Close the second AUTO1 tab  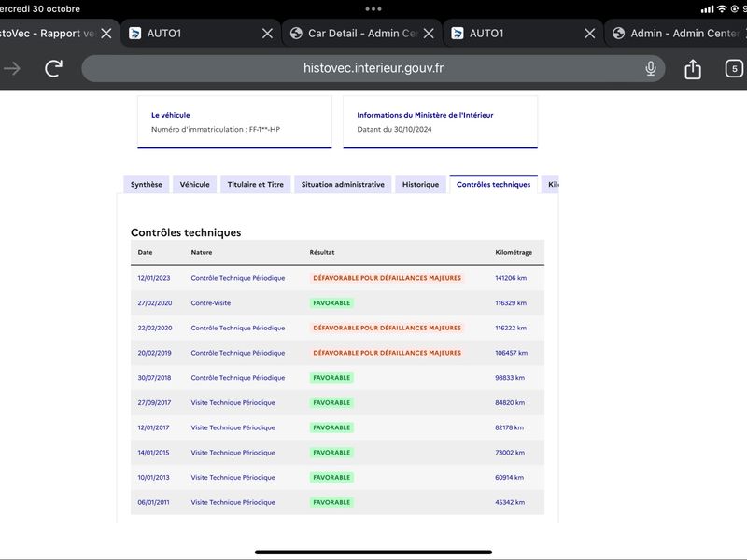(x=590, y=34)
